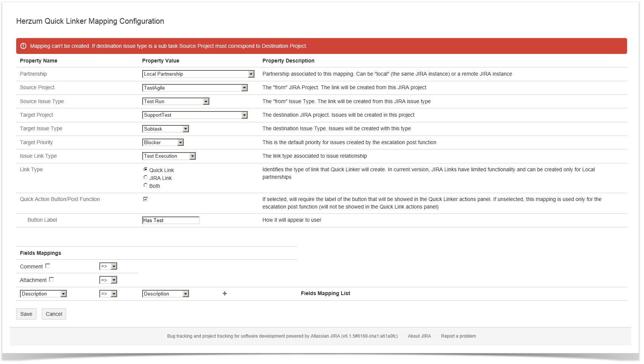Expand the Source Project TestAgile dropdown
This screenshot has height=364, width=644.
click(x=195, y=88)
